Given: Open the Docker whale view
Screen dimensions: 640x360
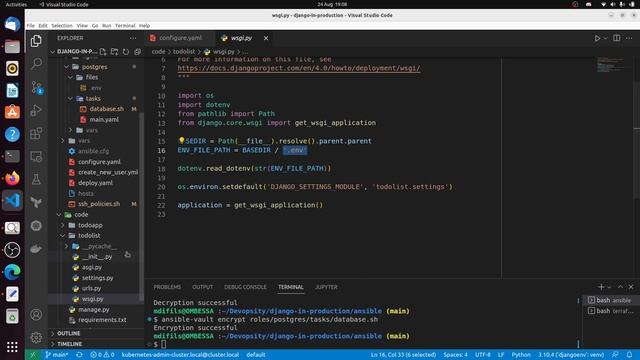Looking at the screenshot, I should click(x=36, y=249).
